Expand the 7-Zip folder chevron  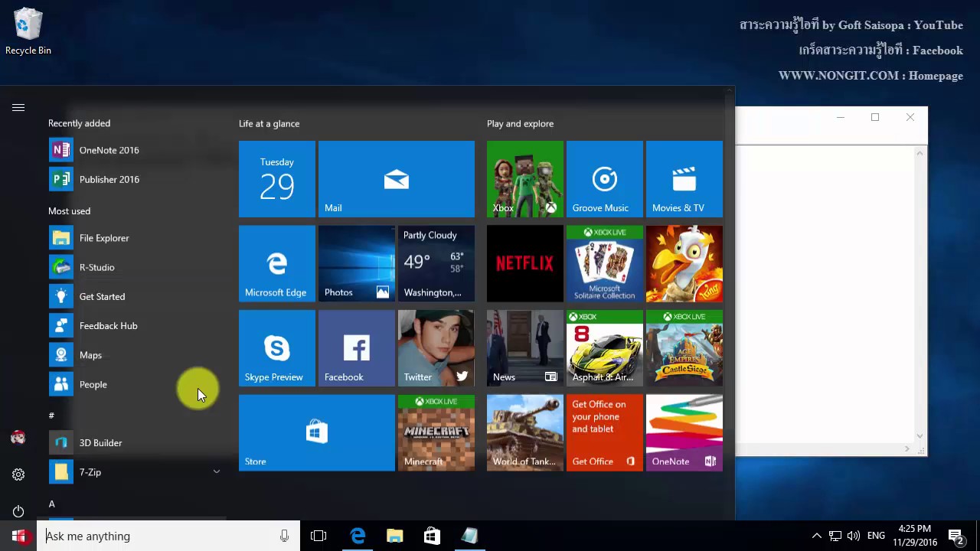tap(217, 472)
